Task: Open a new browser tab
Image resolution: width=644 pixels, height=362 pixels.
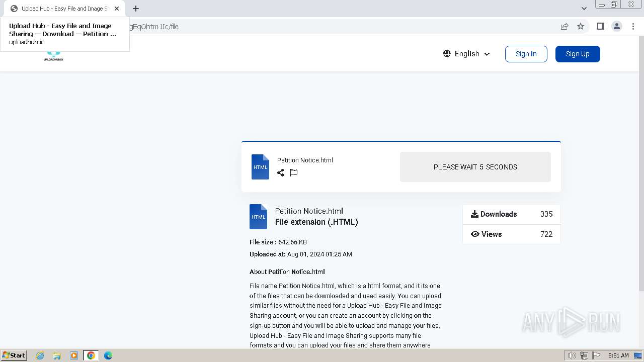Action: point(136,9)
